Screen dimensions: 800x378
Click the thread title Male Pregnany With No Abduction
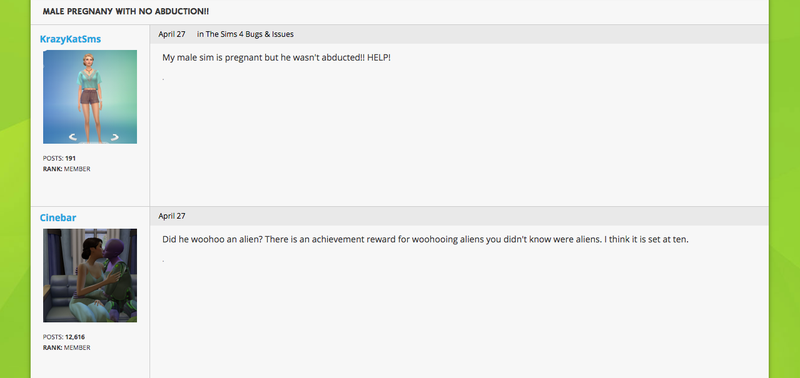click(x=126, y=11)
